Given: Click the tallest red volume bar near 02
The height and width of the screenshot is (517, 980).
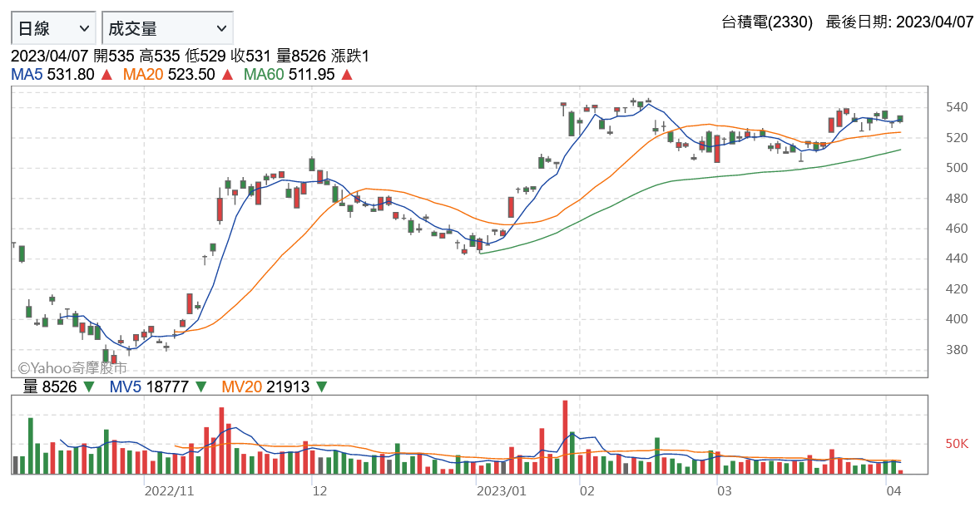Looking at the screenshot, I should pos(565,437).
